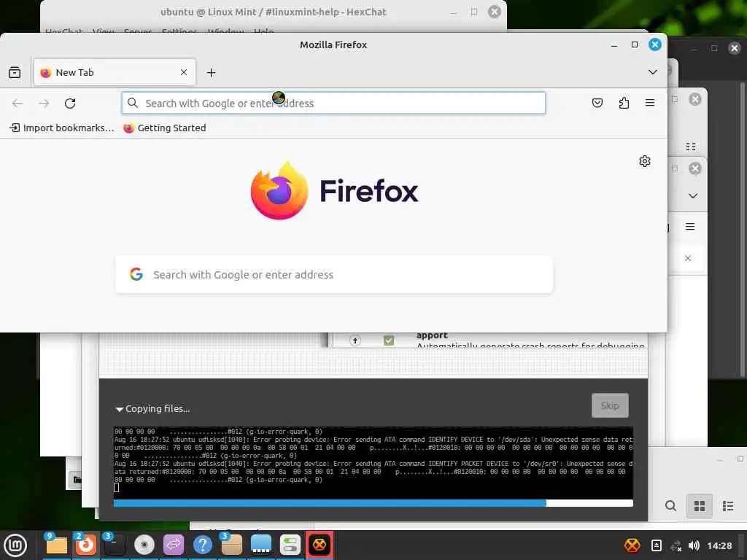Open the Getting Started bookmark

[165, 128]
